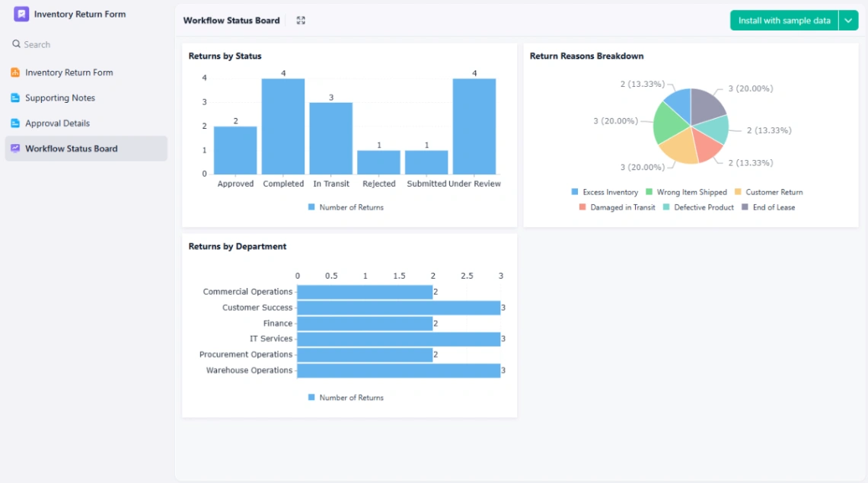Click the yellow Customer Return pie slice
Image resolution: width=868 pixels, height=483 pixels.
[680, 147]
